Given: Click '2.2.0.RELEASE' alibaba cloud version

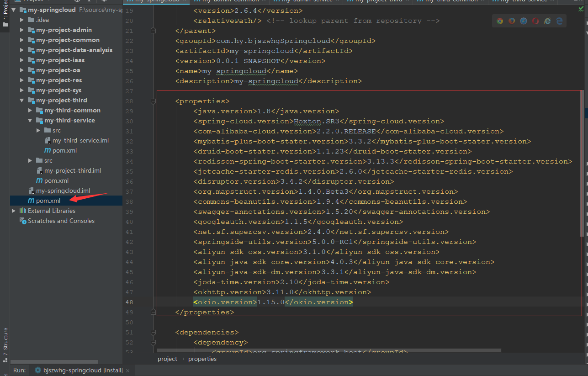Looking at the screenshot, I should (x=346, y=132).
